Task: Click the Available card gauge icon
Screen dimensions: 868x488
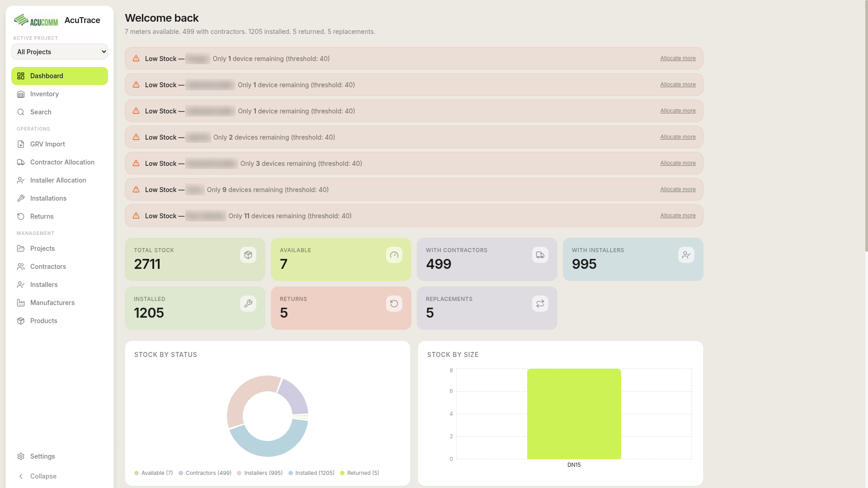Action: pos(394,255)
